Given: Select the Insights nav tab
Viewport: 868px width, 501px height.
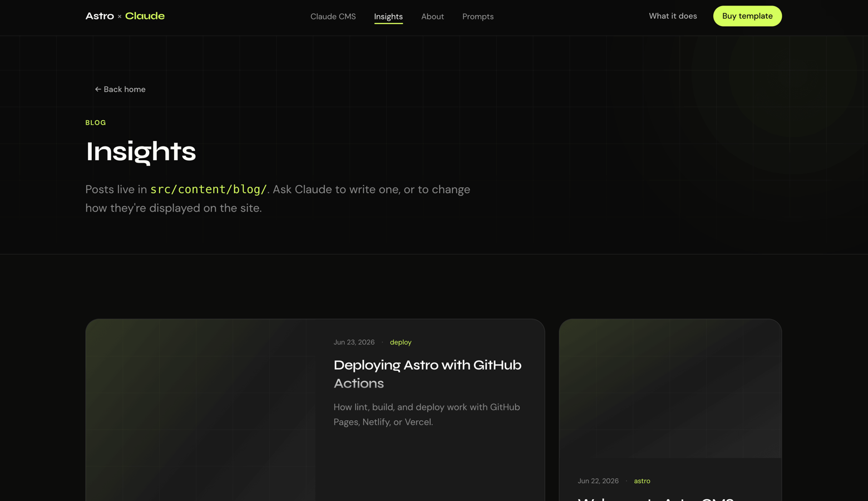Looking at the screenshot, I should point(388,17).
